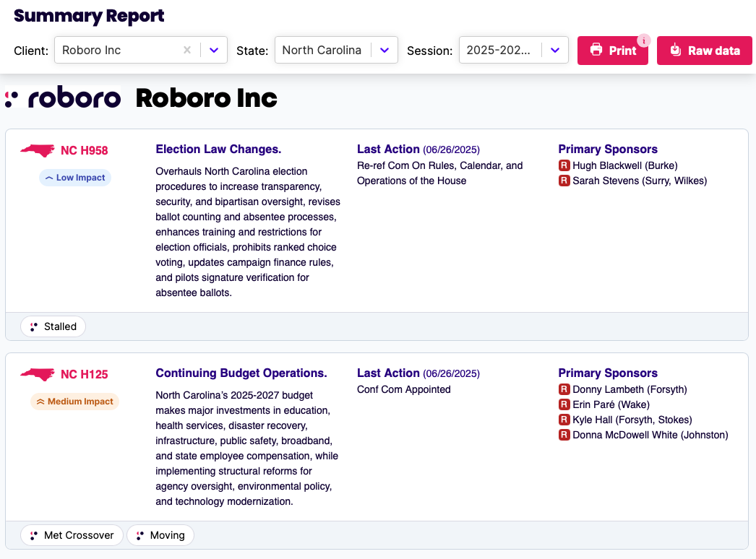This screenshot has width=756, height=559.
Task: Click sponsor Kyle Hall (Forsyth, Stokes)
Action: [x=632, y=420]
